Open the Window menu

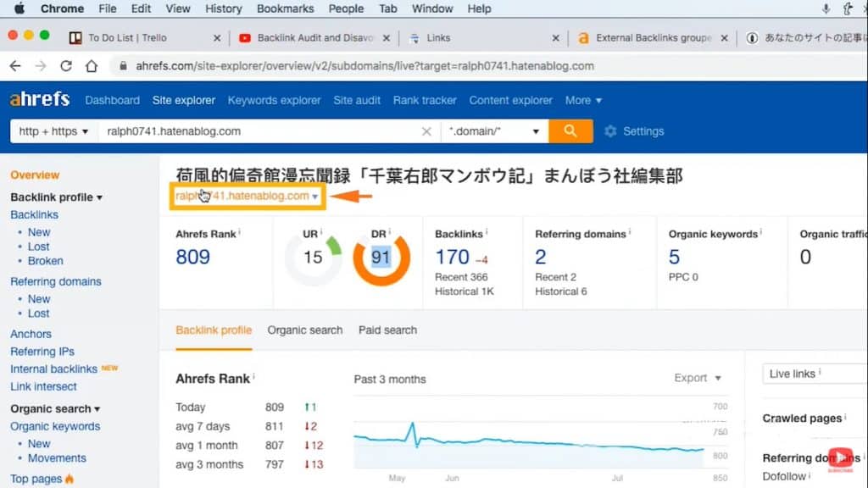432,8
